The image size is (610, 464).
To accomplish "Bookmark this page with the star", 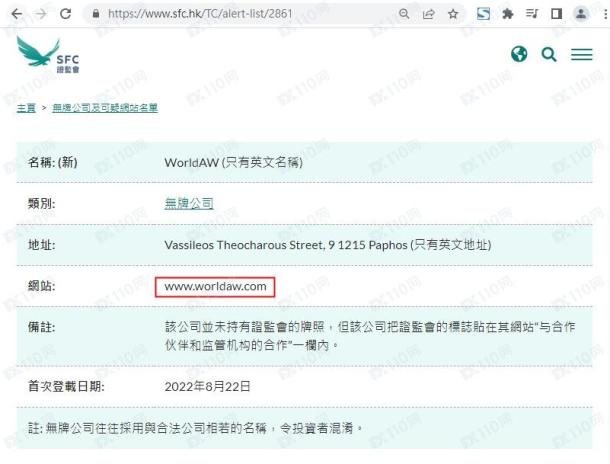I will pos(453,14).
